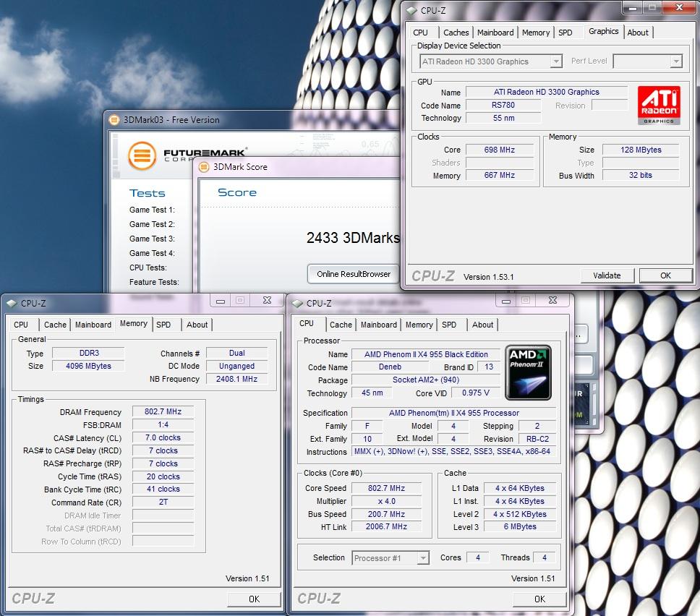Viewport: 700px width, 616px height.
Task: Switch to CPU tab in Graphics CPU-Z window
Action: (x=421, y=33)
